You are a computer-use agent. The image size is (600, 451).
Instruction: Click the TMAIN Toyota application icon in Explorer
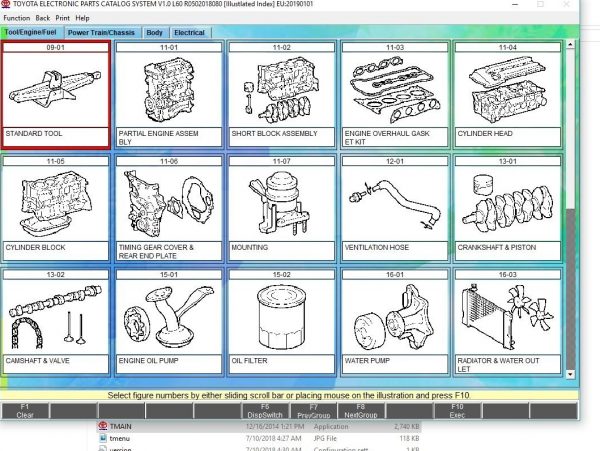tap(103, 426)
